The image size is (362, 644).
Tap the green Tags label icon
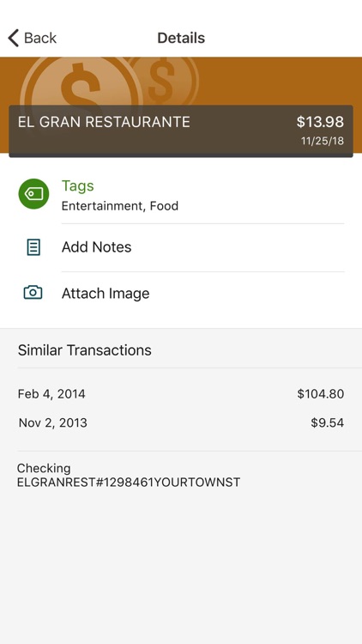(x=33, y=194)
